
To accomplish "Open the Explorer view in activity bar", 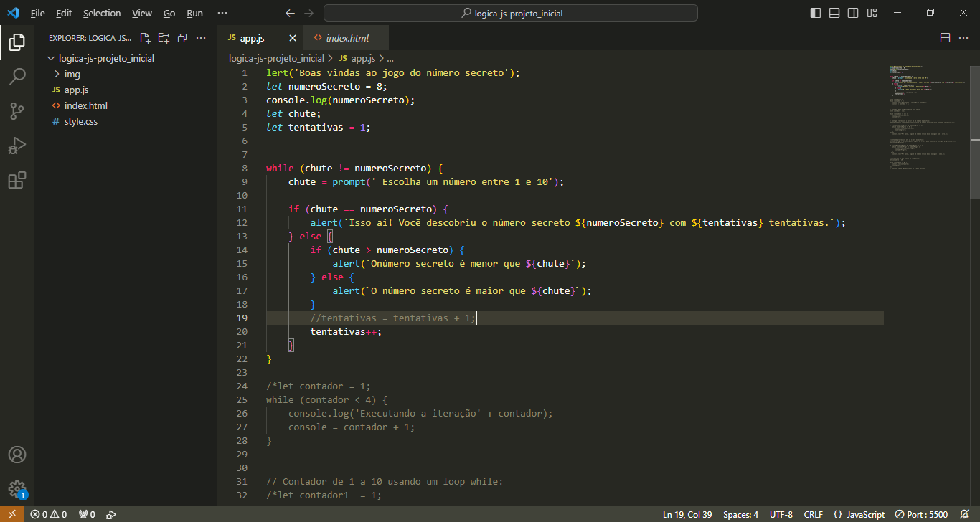I will [x=17, y=42].
